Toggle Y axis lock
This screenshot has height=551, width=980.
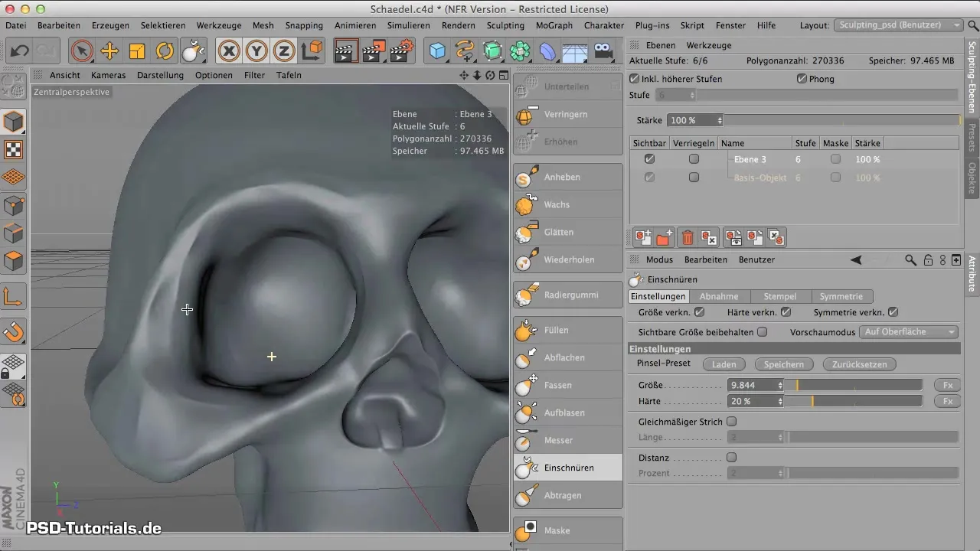tap(256, 51)
